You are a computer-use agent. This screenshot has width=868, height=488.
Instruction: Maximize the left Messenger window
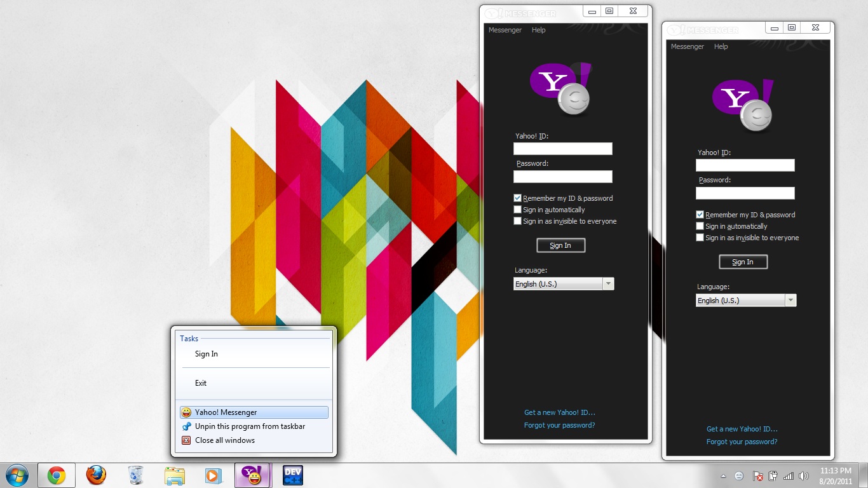[x=609, y=11]
